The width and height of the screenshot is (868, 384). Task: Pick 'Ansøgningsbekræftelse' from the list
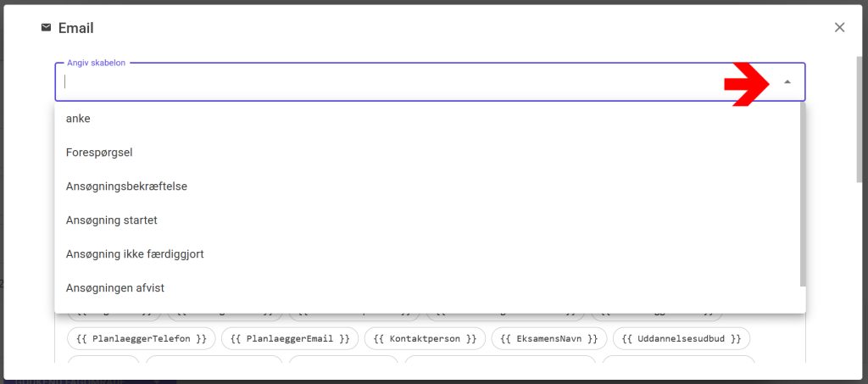pos(126,186)
